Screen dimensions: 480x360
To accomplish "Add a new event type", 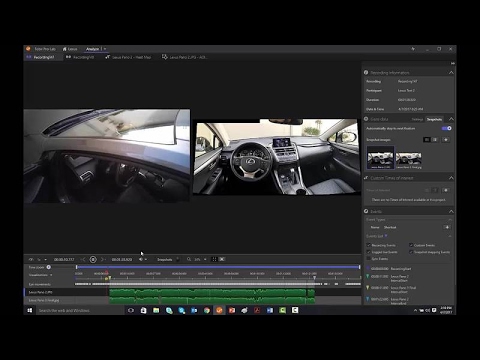I will [x=447, y=227].
